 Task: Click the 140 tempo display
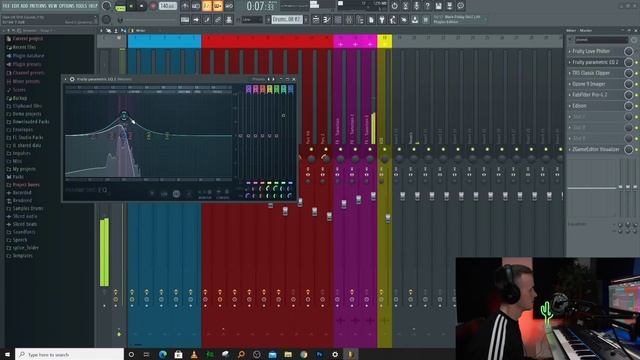(168, 6)
